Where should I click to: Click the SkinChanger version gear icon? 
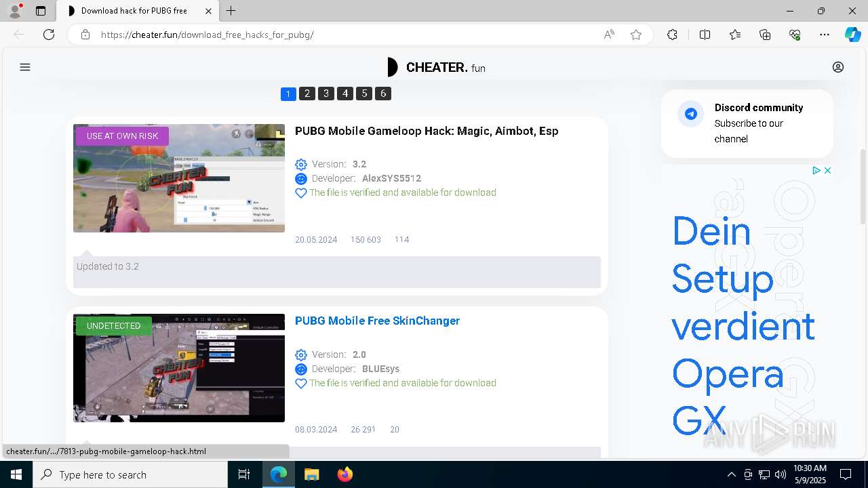point(301,355)
